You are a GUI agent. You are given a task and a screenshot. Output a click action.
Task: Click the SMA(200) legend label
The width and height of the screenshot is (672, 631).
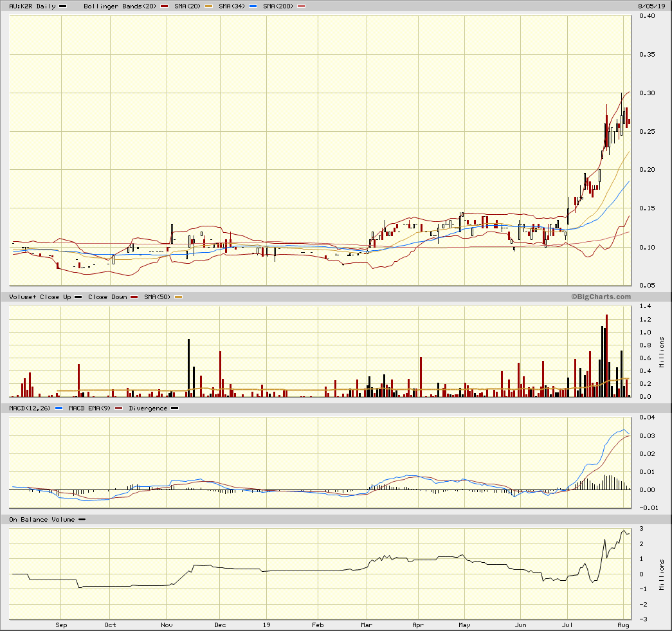(278, 6)
